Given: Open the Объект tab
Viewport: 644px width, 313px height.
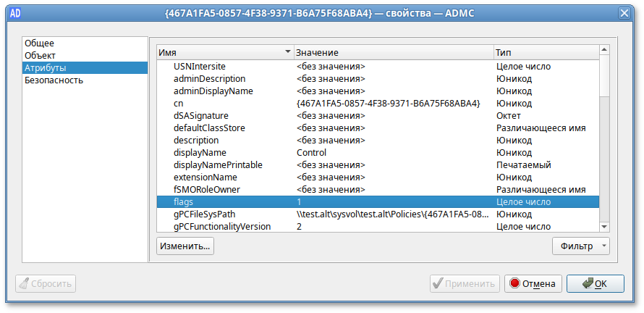Looking at the screenshot, I should tap(85, 56).
